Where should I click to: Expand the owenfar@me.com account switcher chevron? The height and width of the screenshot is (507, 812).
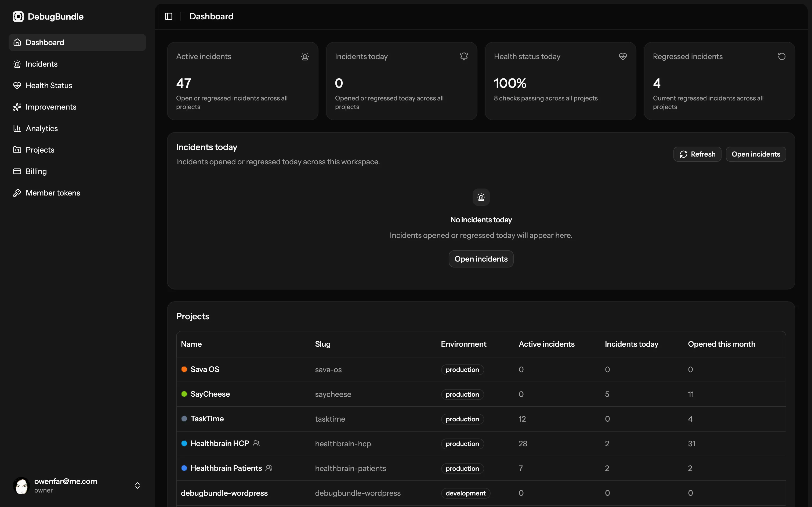[137, 486]
